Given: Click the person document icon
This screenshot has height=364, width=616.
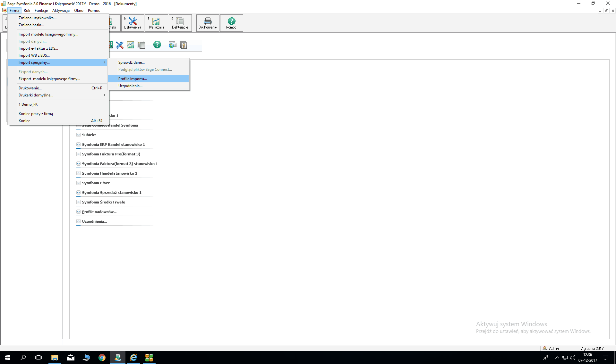Looking at the screenshot, I should [184, 45].
